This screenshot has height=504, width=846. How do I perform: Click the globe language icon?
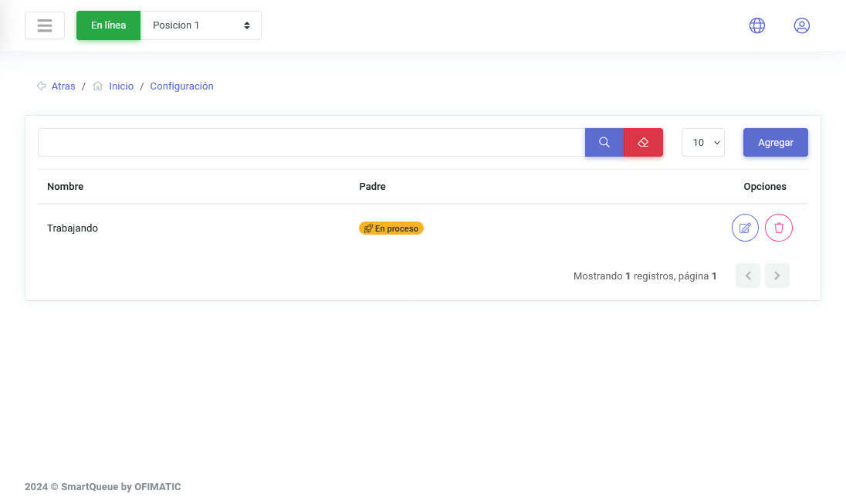point(757,25)
